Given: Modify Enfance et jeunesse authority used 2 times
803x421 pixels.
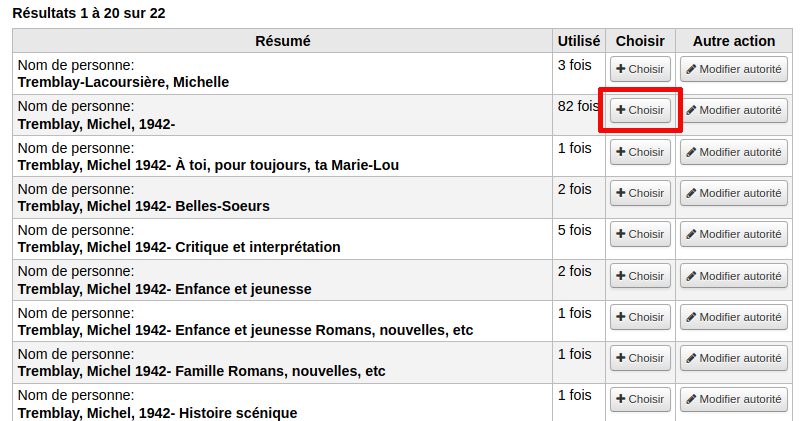Looking at the screenshot, I should click(734, 276).
